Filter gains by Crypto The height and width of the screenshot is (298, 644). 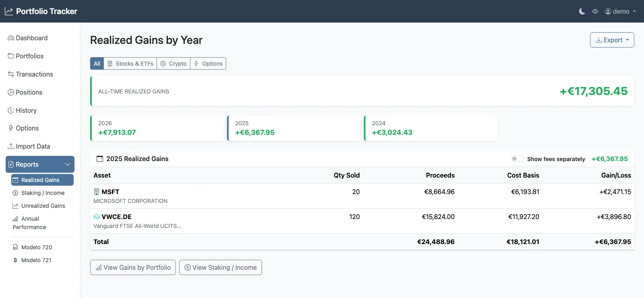[173, 64]
